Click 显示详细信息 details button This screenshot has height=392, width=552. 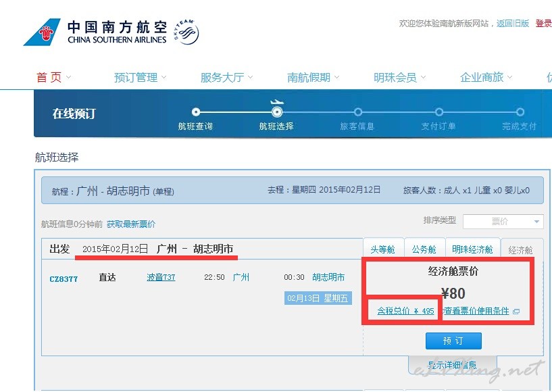pos(453,365)
